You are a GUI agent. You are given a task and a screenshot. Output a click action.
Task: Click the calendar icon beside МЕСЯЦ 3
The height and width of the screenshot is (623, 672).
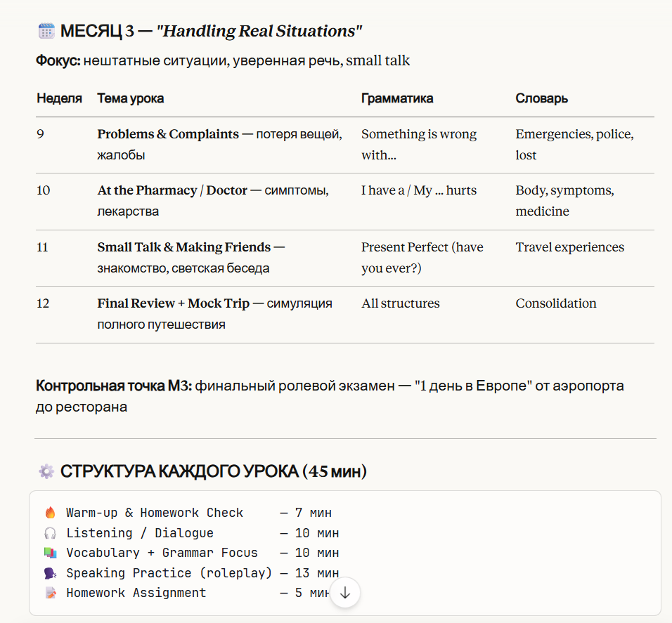pyautogui.click(x=46, y=31)
